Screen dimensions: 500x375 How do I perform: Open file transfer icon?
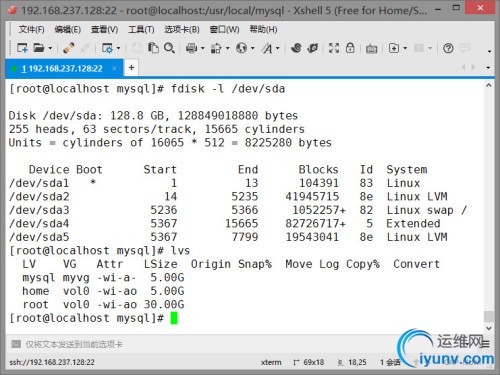pos(216,49)
